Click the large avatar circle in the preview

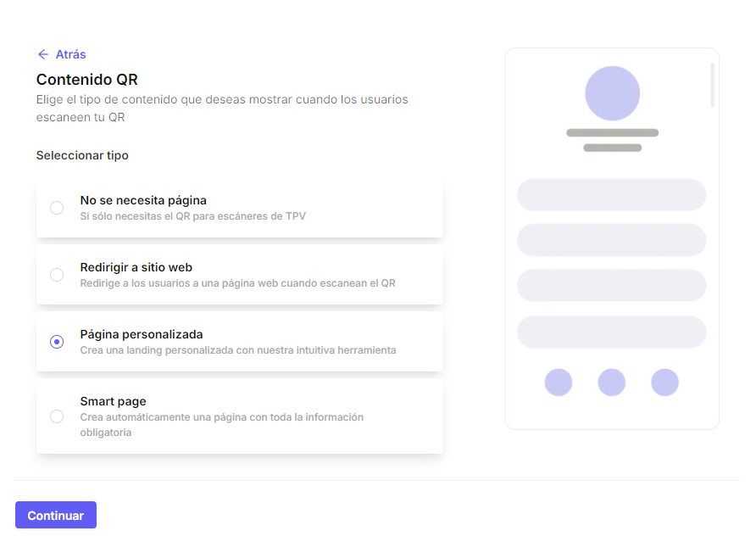point(612,93)
